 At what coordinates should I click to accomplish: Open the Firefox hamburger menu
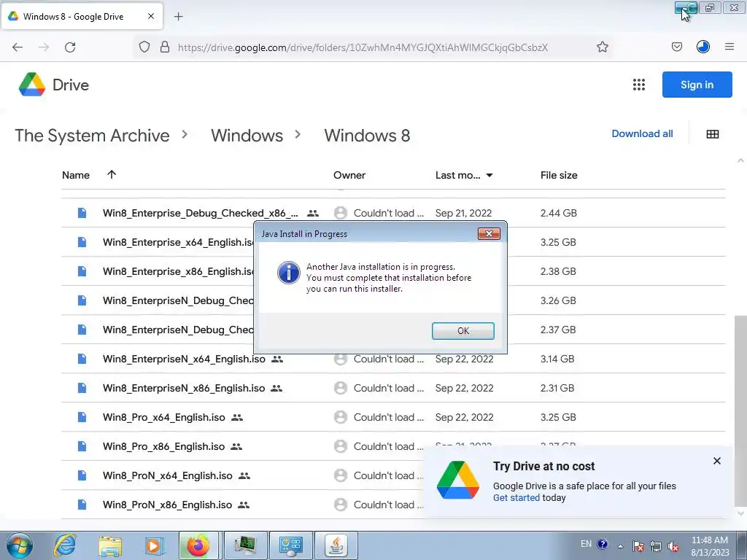tap(729, 47)
